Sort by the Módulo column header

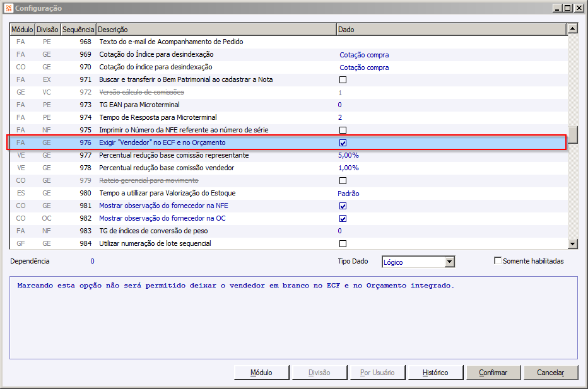point(22,29)
